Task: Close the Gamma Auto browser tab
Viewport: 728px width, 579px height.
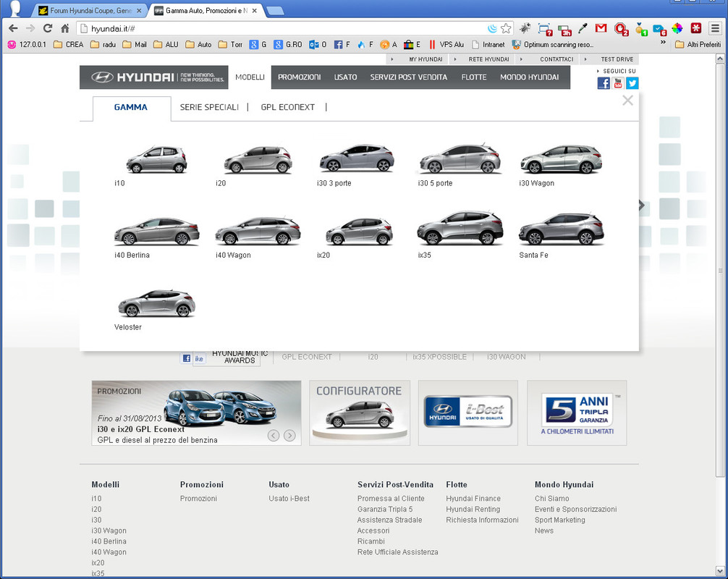Action: coord(255,10)
